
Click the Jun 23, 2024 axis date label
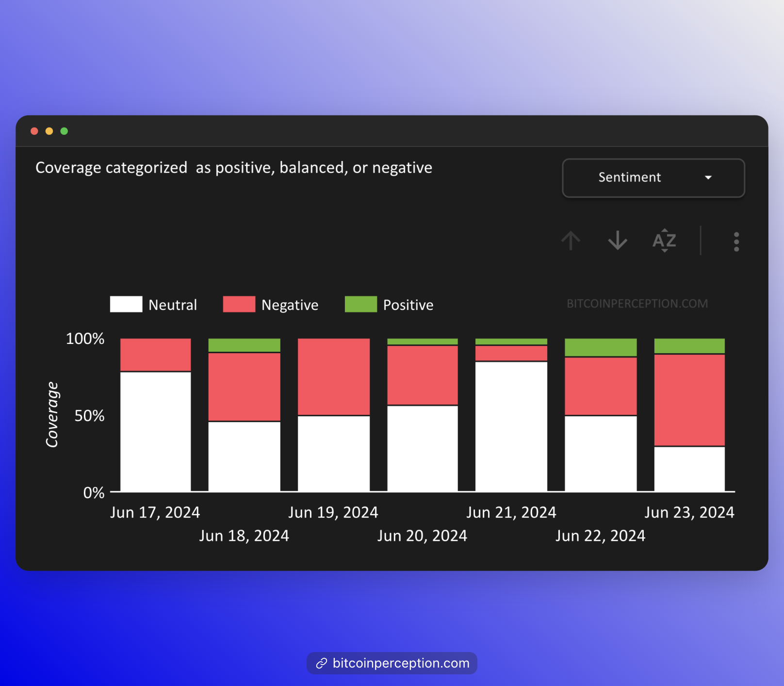click(689, 512)
